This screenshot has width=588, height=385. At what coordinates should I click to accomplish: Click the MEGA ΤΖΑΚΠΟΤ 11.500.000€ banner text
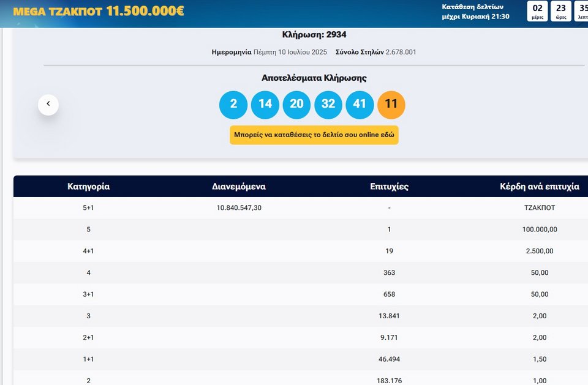pos(98,11)
